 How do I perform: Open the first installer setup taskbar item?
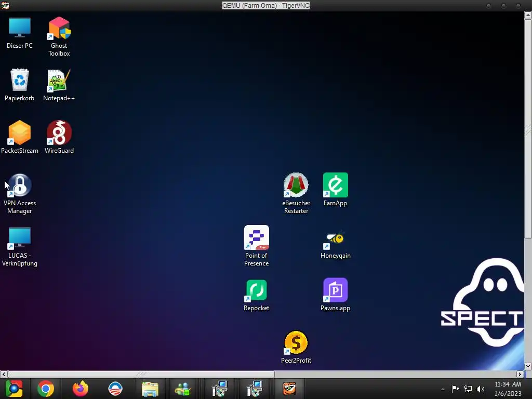tap(220, 389)
